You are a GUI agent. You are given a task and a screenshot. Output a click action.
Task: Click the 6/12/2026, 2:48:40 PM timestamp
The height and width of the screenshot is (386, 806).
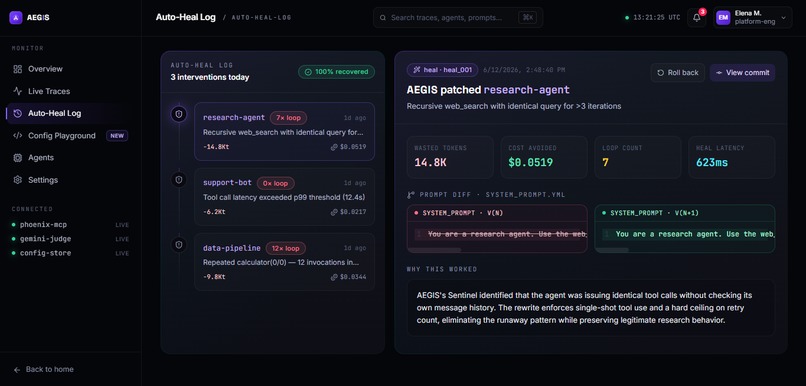coord(524,70)
